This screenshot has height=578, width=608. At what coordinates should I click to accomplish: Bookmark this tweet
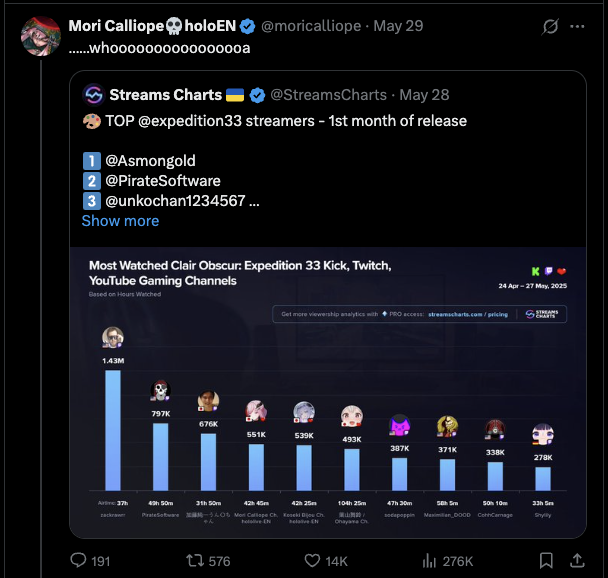point(546,561)
